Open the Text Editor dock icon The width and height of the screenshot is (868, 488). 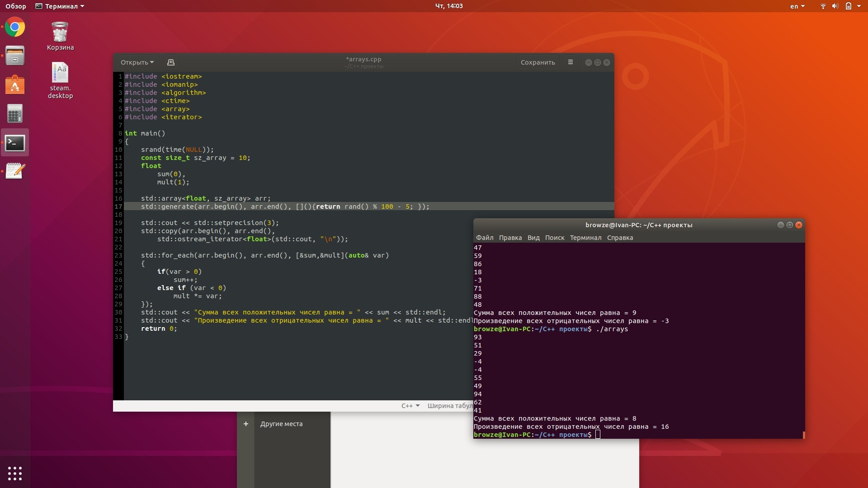pyautogui.click(x=15, y=171)
